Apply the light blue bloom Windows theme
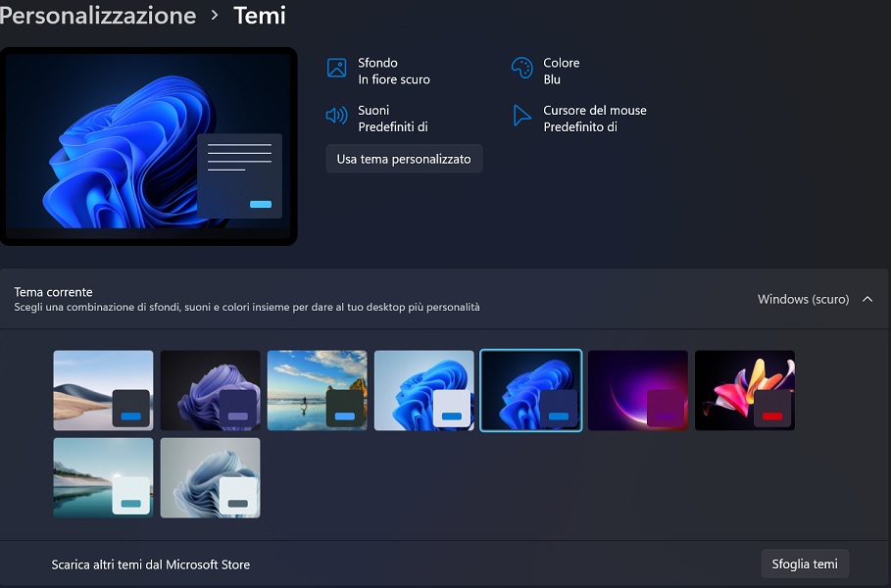This screenshot has height=588, width=891. click(423, 390)
